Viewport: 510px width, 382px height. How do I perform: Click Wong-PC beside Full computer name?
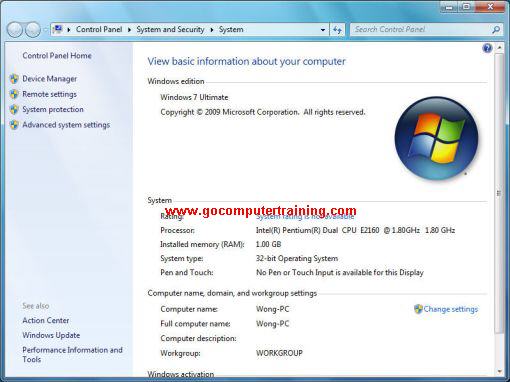(272, 324)
